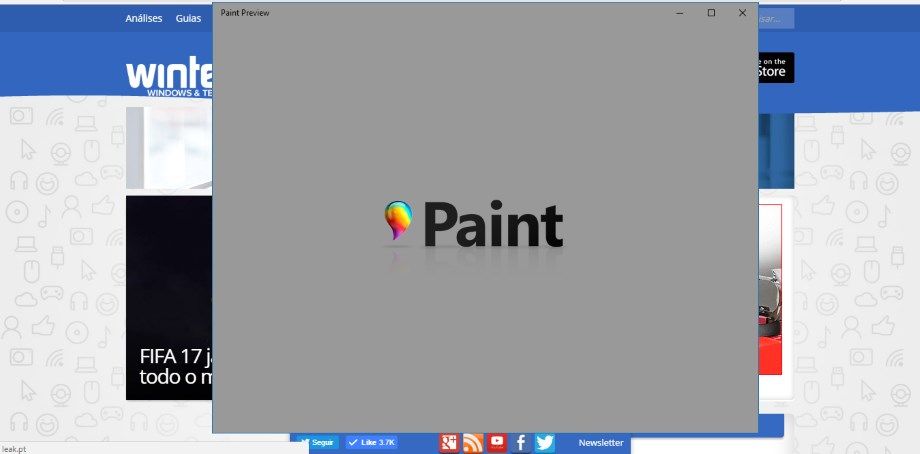
Task: Click the article thumbnail above FIFA 17
Action: pyautogui.click(x=168, y=148)
